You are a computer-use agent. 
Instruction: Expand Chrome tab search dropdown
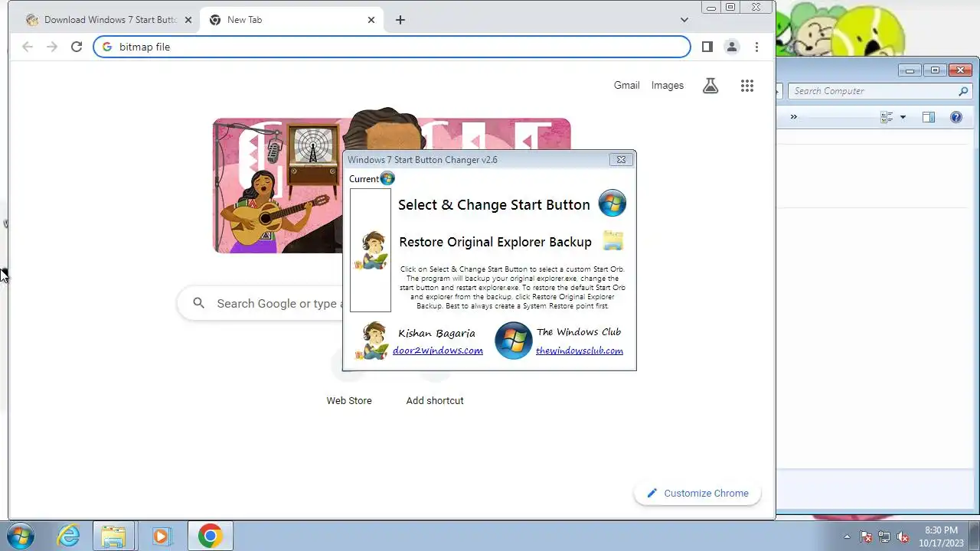pos(684,20)
